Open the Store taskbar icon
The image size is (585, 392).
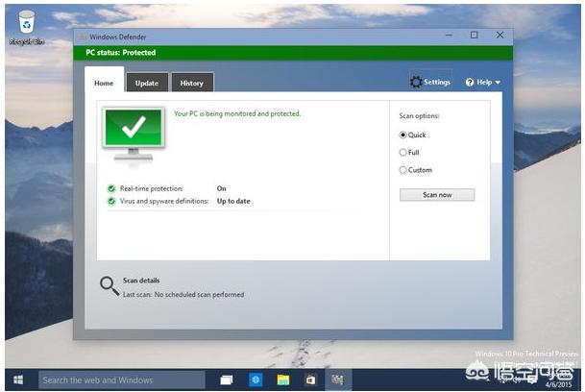click(x=310, y=380)
